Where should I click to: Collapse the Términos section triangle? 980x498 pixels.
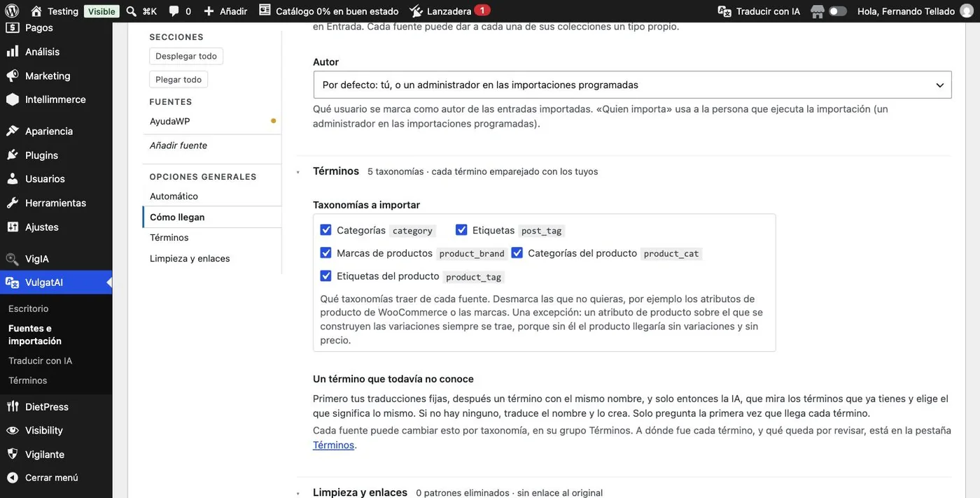click(x=298, y=172)
